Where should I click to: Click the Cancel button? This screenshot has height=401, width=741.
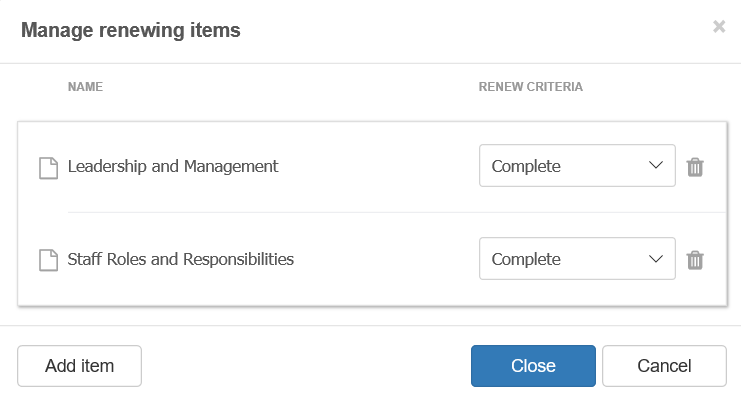point(664,366)
